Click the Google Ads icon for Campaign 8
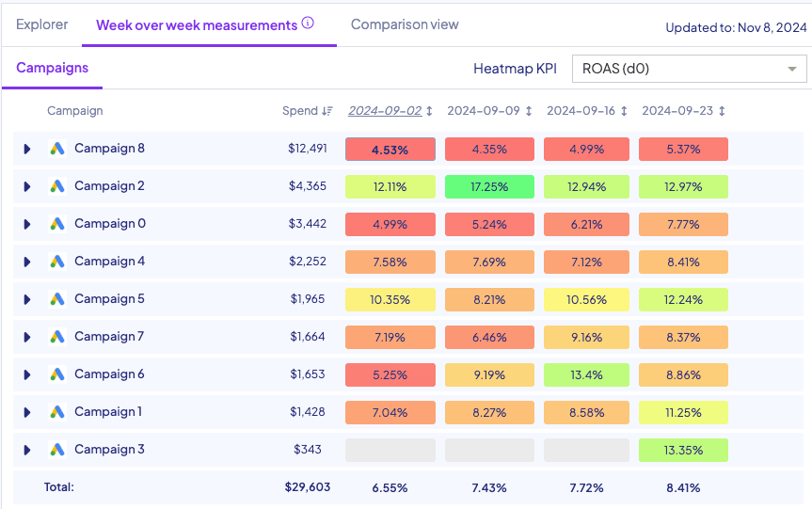The width and height of the screenshot is (812, 509). [x=57, y=149]
